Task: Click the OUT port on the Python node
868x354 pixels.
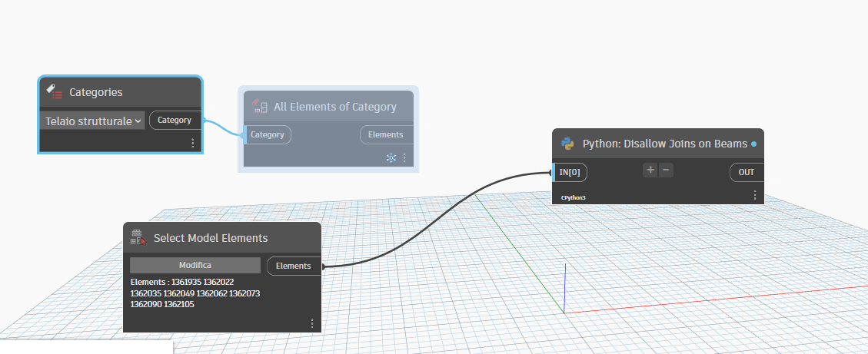Action: pyautogui.click(x=747, y=172)
